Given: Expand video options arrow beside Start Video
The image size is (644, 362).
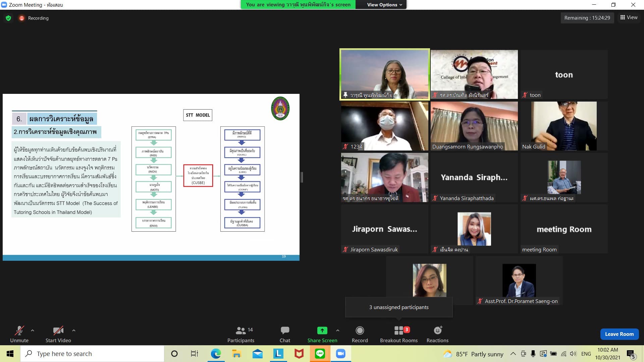Looking at the screenshot, I should point(74,330).
